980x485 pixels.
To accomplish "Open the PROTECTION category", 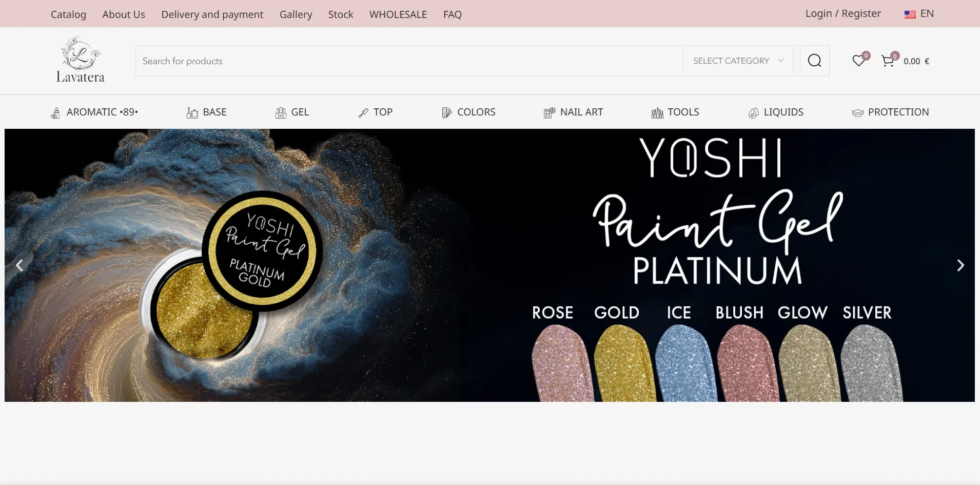I will (x=898, y=112).
